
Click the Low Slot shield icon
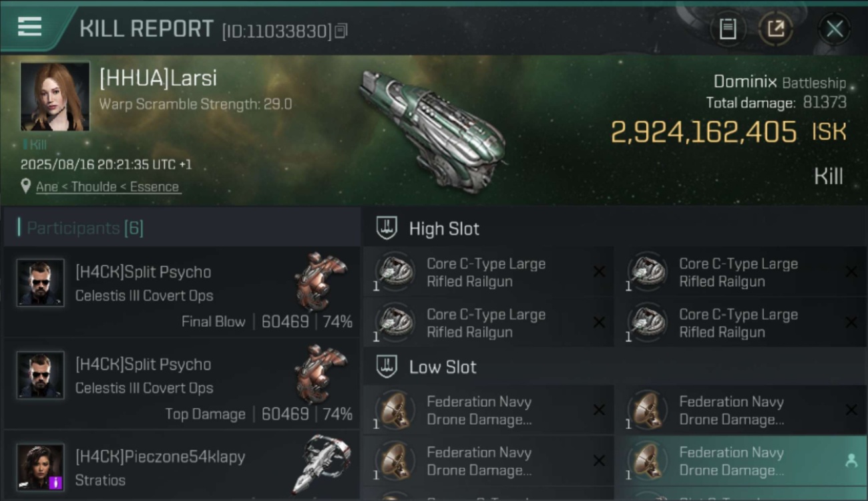coord(387,367)
